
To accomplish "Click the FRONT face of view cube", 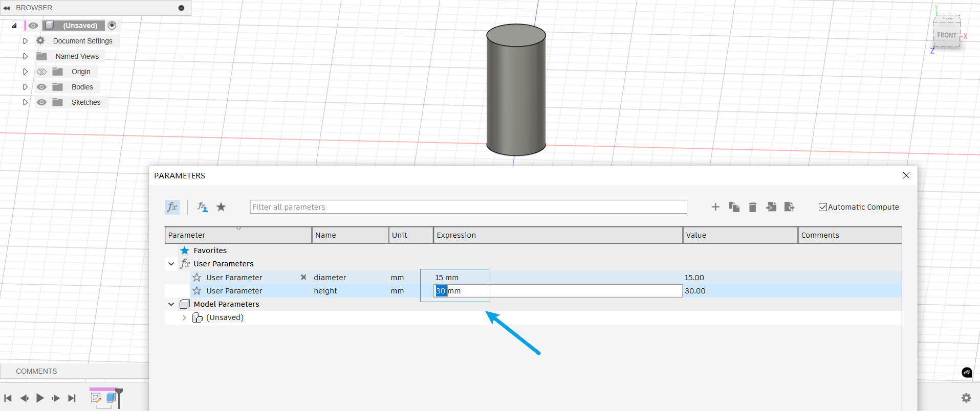I will tap(946, 35).
